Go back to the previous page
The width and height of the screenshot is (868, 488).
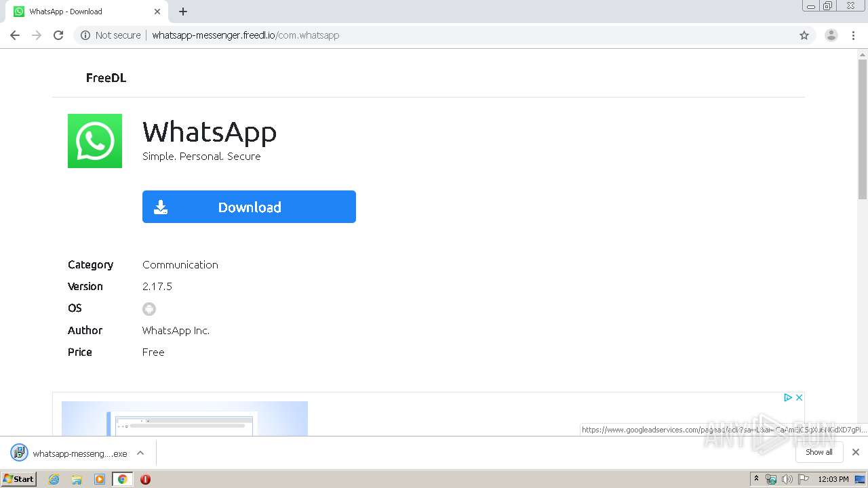click(x=15, y=35)
